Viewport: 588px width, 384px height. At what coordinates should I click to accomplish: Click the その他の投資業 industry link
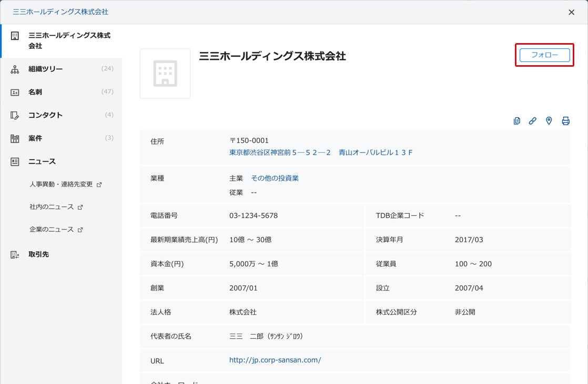pyautogui.click(x=275, y=178)
